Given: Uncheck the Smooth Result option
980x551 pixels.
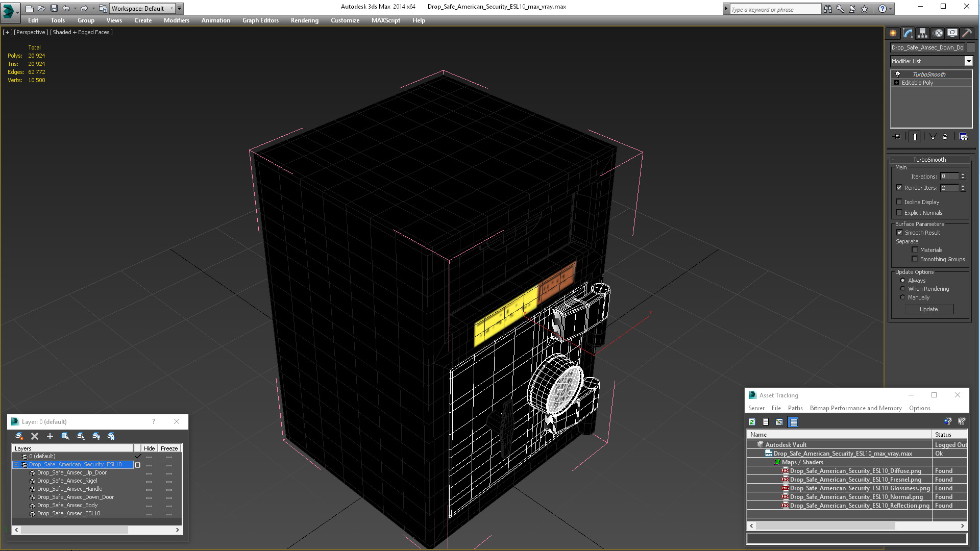Looking at the screenshot, I should pos(899,233).
